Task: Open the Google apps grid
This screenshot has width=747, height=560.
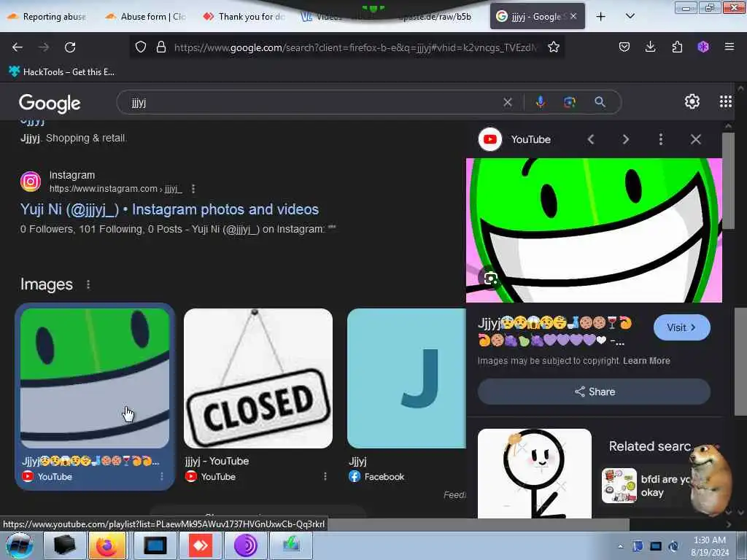Action: pos(726,101)
